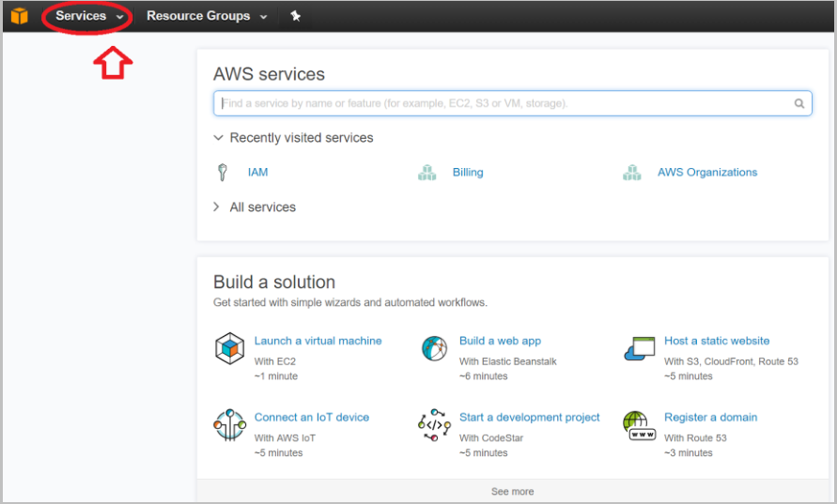Screen dimensions: 837x504
Task: Click the www domain globe icon
Action: [639, 425]
